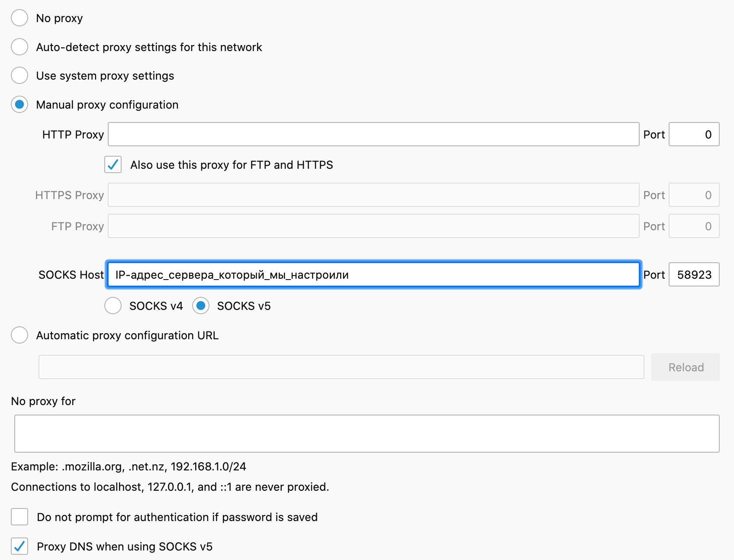Click the FTP Proxy address field
Screen dimensions: 734x560
pyautogui.click(x=373, y=226)
